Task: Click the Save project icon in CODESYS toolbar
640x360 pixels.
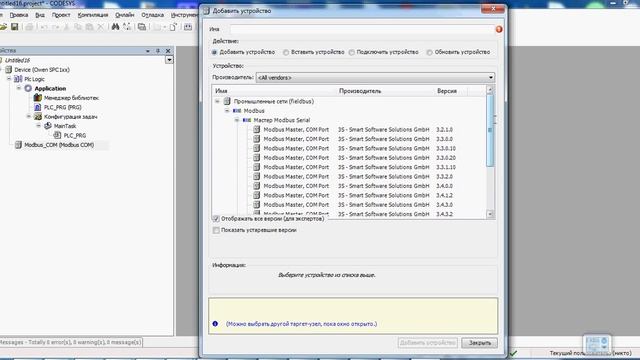Action: (14, 27)
